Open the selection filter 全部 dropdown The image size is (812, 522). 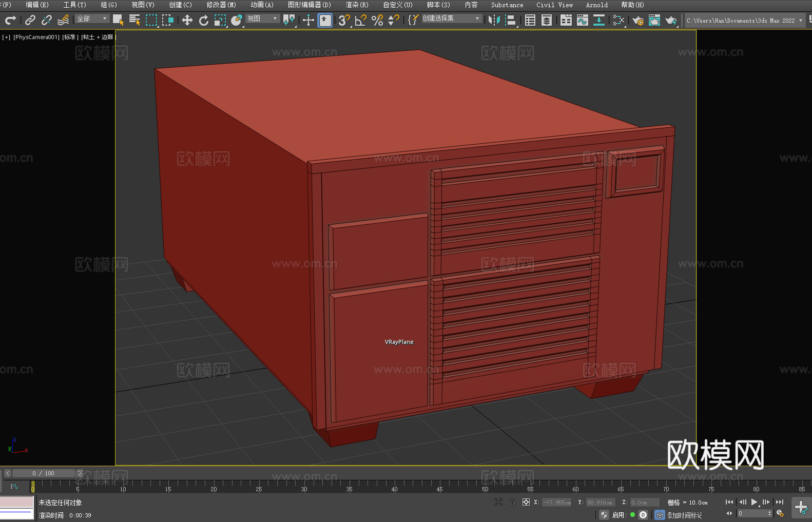[x=92, y=18]
